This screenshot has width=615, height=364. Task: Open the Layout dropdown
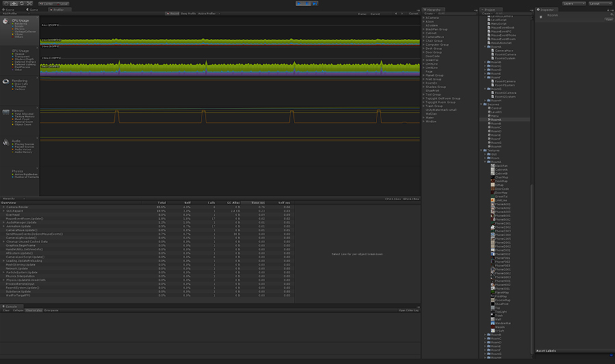pyautogui.click(x=600, y=3)
